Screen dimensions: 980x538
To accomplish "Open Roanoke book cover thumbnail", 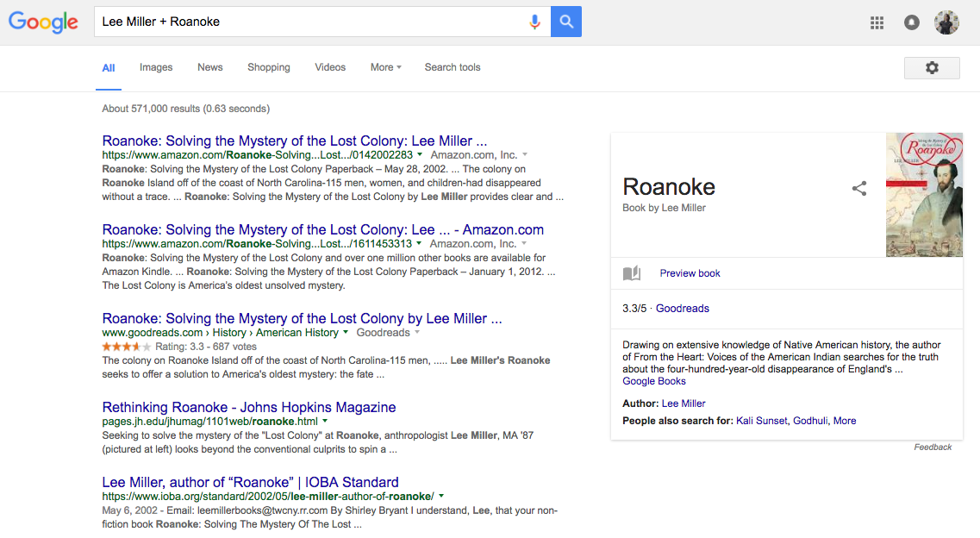I will click(924, 194).
